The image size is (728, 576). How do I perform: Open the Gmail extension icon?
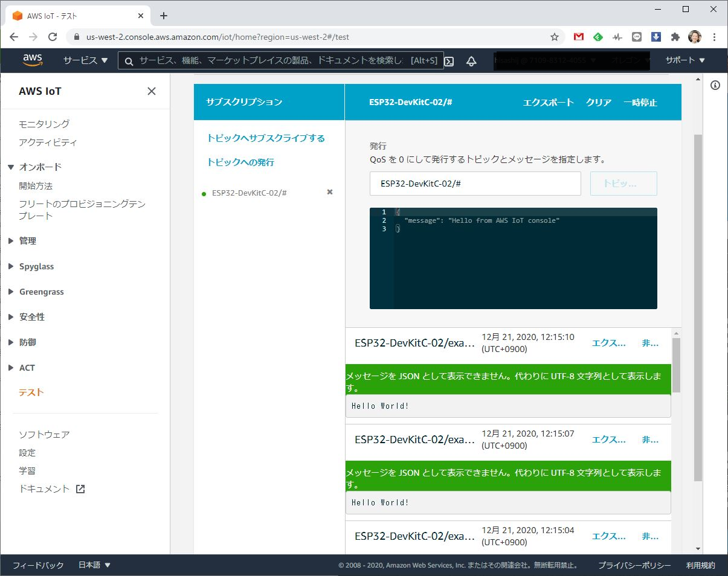579,37
